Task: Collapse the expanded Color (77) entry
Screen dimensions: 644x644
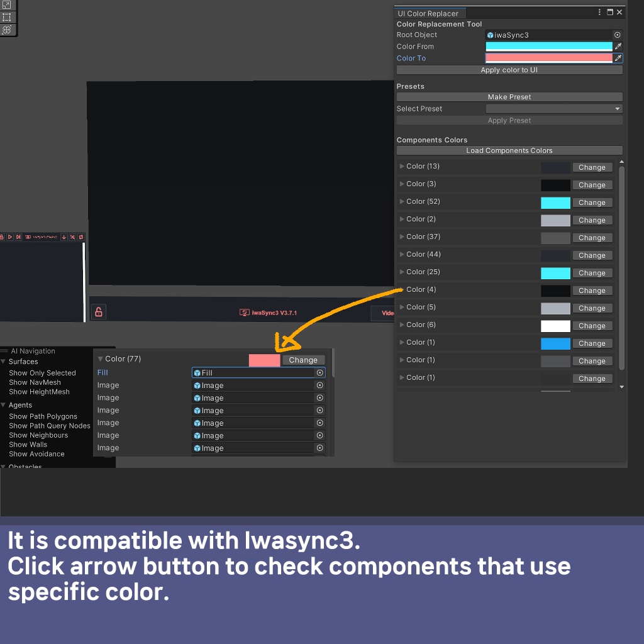Action: [x=99, y=358]
